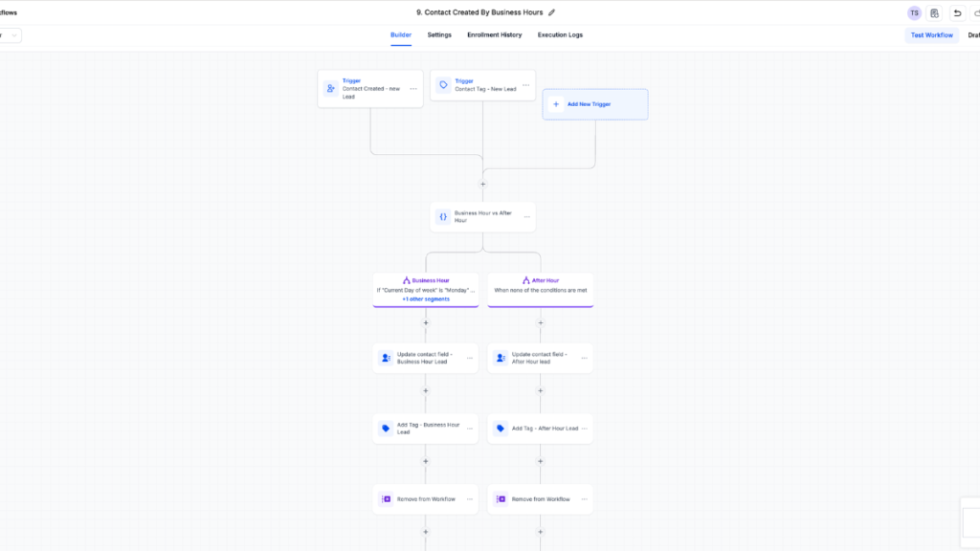Open the TS user avatar
This screenshot has width=980, height=551.
[x=914, y=13]
